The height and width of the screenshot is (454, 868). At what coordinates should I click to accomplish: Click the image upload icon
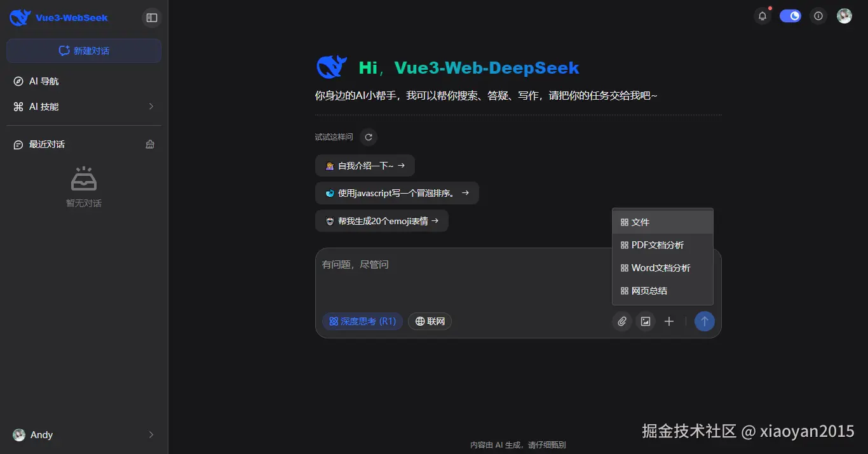point(645,321)
